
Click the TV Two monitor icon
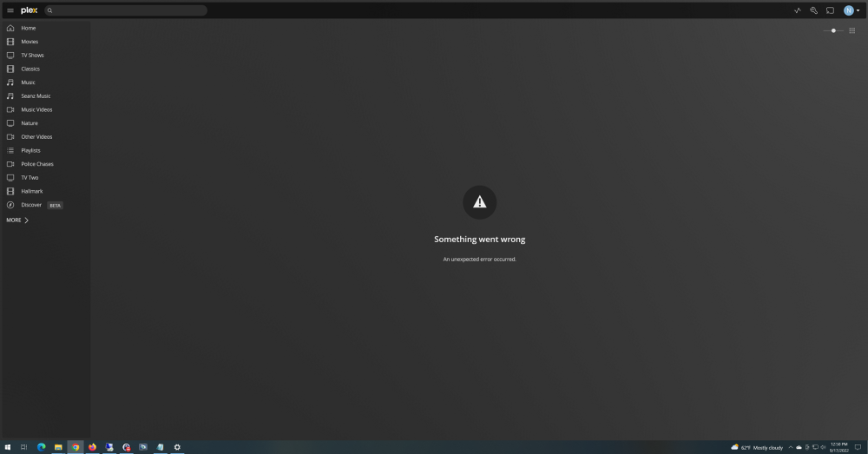pyautogui.click(x=10, y=177)
